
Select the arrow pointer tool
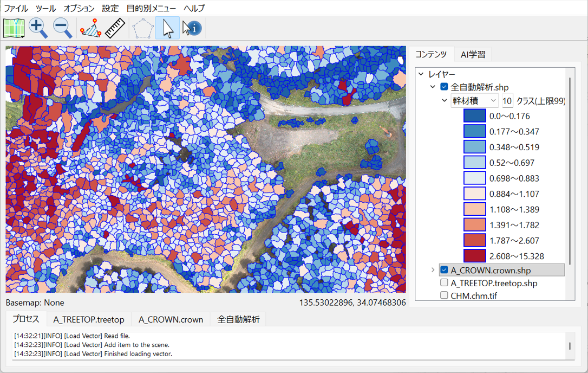pyautogui.click(x=168, y=28)
